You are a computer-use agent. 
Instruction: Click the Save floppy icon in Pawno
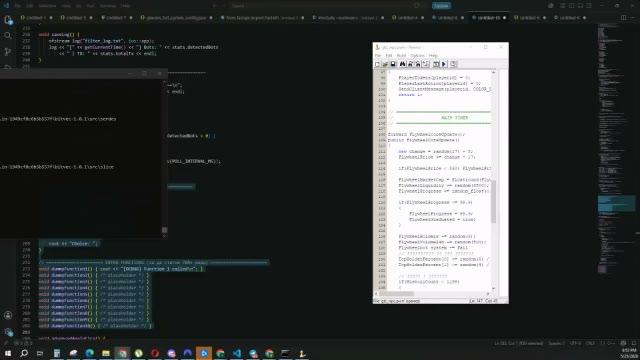click(393, 64)
